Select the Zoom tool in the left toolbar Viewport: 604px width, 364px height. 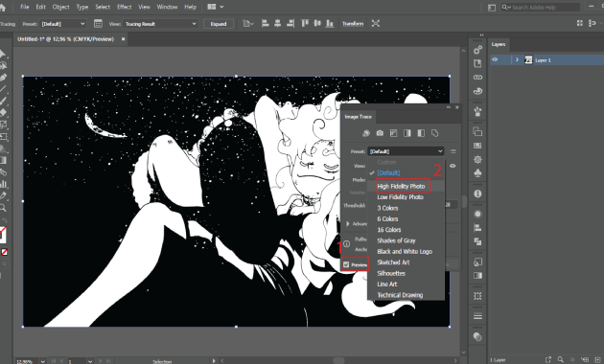(3, 208)
